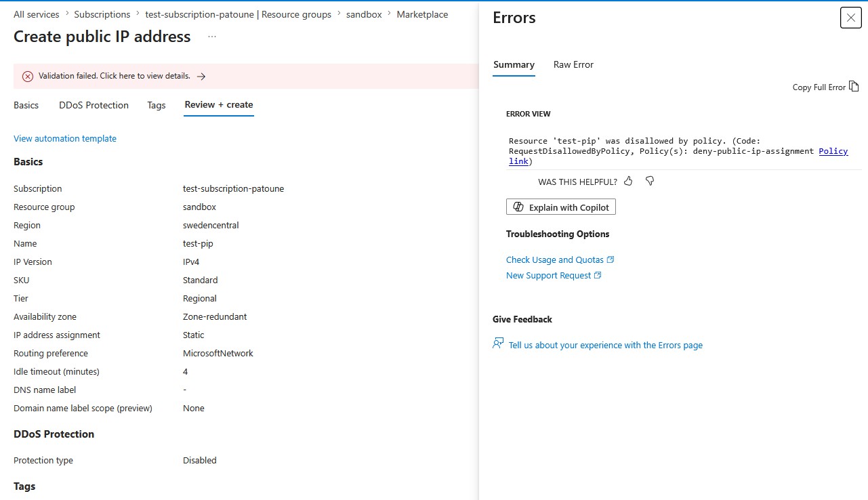Click the Standard SKU value
The image size is (868, 500).
(x=201, y=280)
